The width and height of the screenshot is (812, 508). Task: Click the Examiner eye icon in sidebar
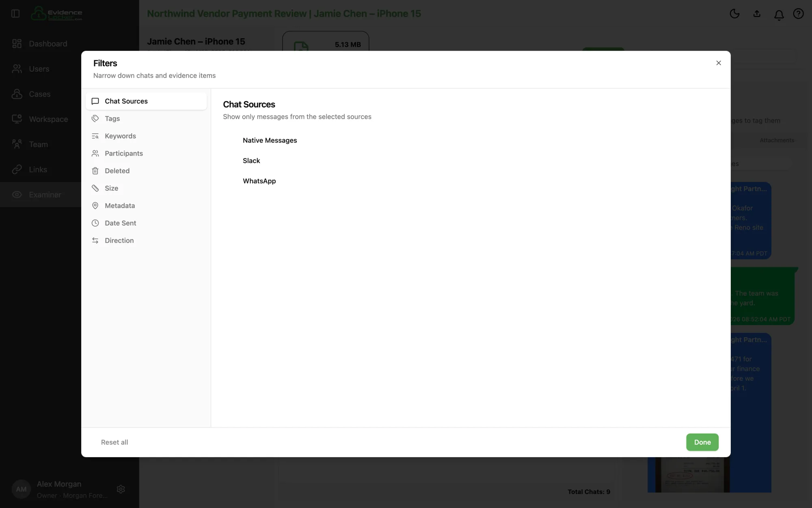[x=17, y=195]
